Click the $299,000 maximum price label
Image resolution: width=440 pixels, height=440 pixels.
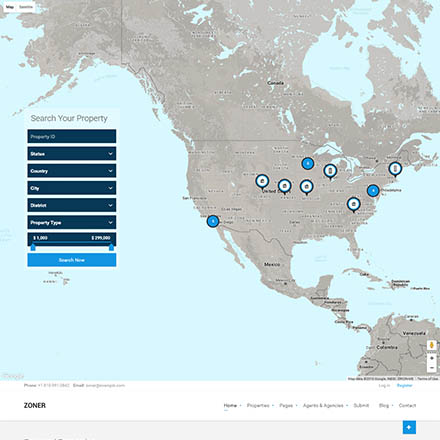point(101,238)
